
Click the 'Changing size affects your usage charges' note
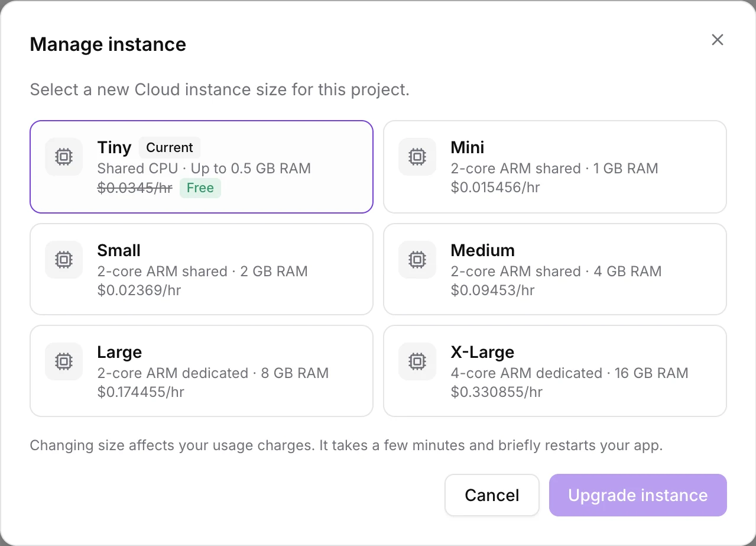pos(346,445)
